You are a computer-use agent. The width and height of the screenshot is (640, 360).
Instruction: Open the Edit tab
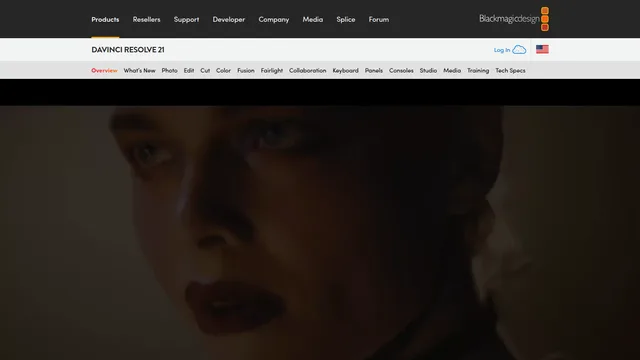[189, 71]
